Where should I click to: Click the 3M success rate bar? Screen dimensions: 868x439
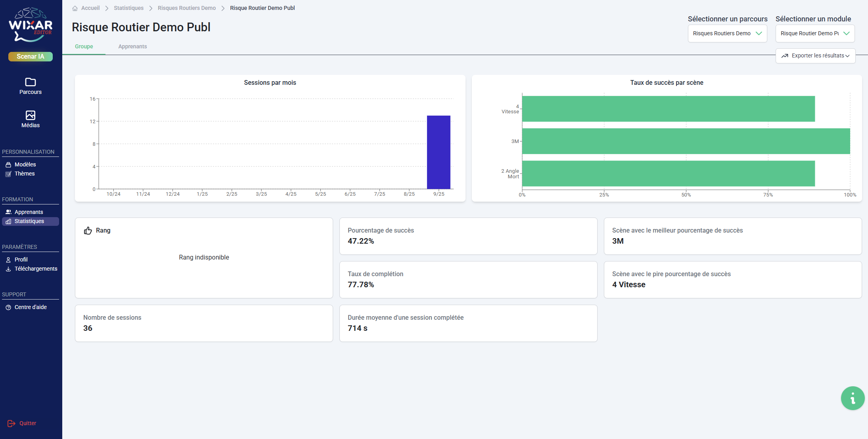click(x=686, y=141)
